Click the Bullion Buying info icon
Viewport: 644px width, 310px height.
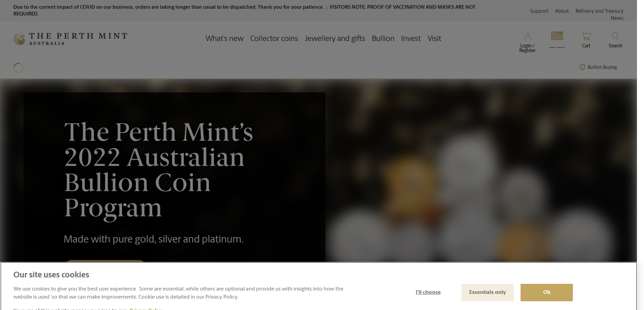tap(582, 67)
